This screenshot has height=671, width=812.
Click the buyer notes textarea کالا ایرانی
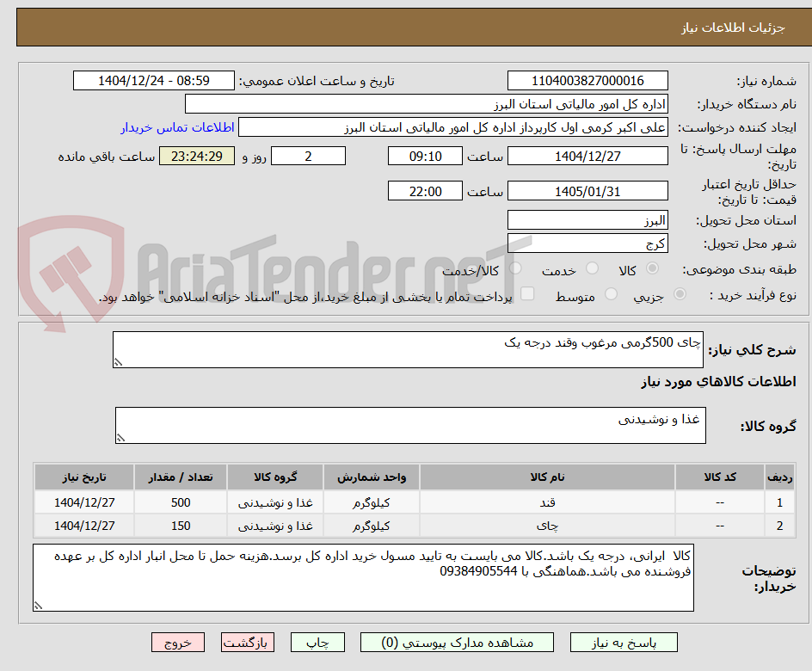tap(363, 577)
